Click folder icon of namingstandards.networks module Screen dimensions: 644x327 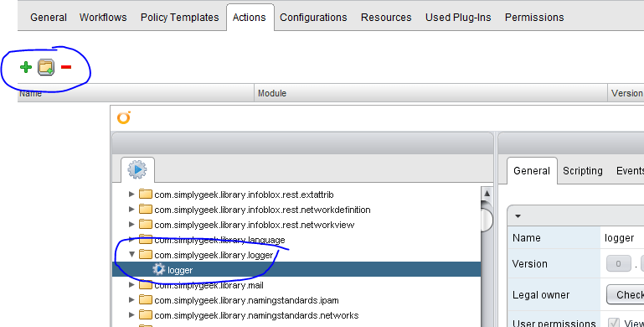click(x=146, y=315)
